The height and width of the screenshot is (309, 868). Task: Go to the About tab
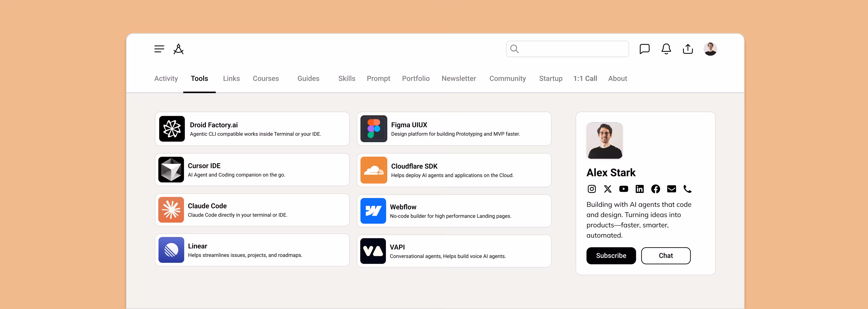618,79
